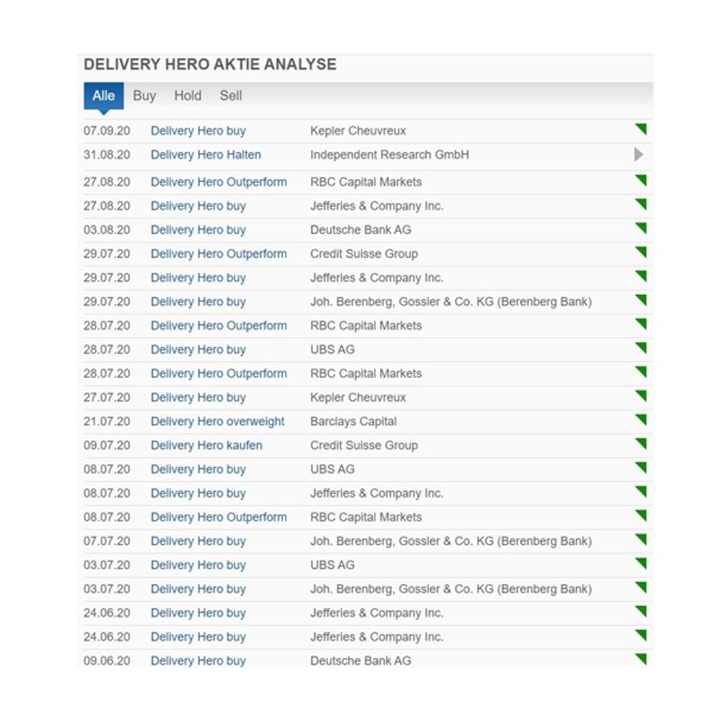This screenshot has width=728, height=728.
Task: Switch to the Buy tab
Action: coord(144,96)
